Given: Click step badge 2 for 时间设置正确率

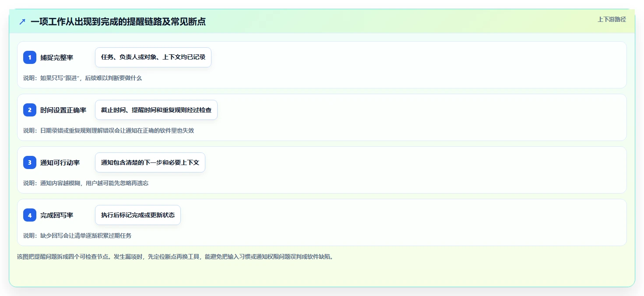Looking at the screenshot, I should pyautogui.click(x=30, y=110).
